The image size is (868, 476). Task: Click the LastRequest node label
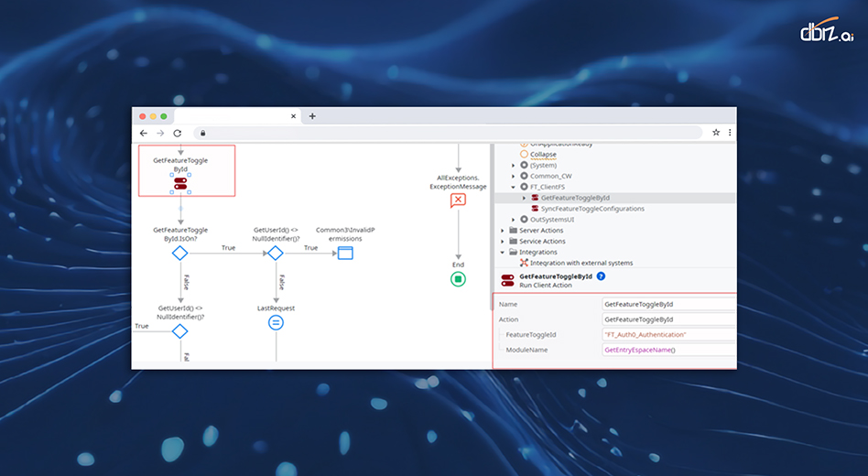point(276,308)
